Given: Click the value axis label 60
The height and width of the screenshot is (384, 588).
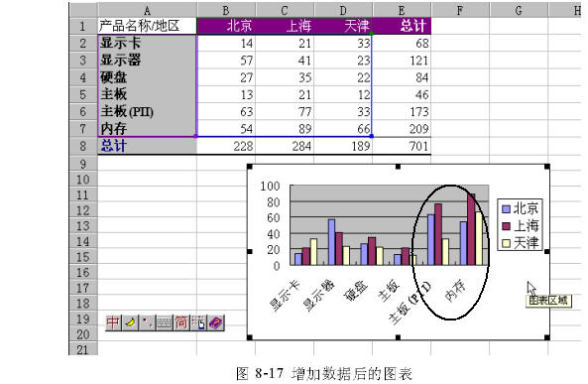Looking at the screenshot, I should [x=274, y=217].
